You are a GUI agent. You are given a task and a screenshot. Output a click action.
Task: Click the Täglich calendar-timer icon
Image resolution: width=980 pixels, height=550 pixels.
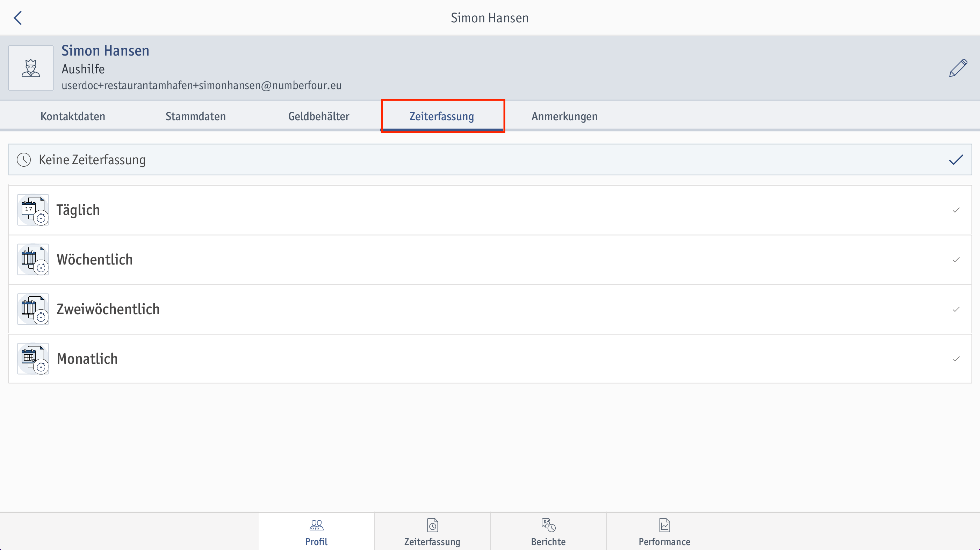click(33, 210)
